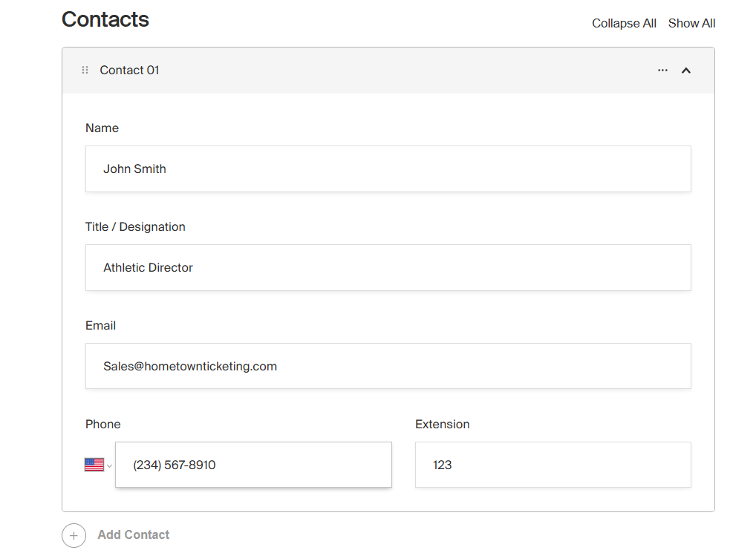Open the phone country code dropdown arrow

point(109,465)
